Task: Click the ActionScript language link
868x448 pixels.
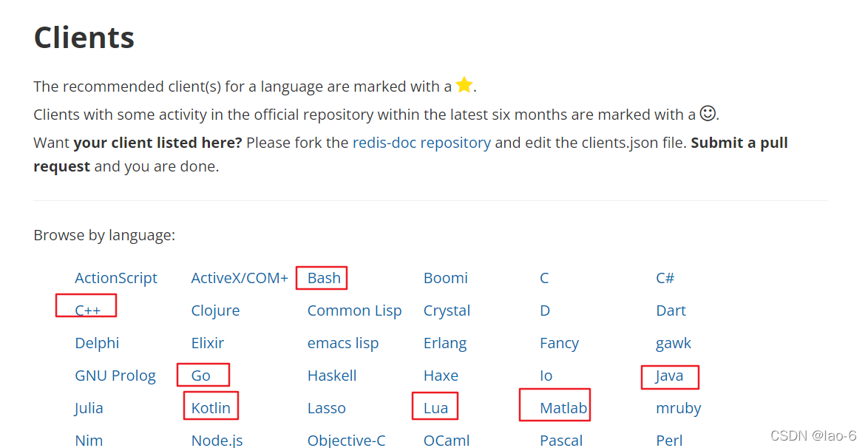Action: point(116,278)
